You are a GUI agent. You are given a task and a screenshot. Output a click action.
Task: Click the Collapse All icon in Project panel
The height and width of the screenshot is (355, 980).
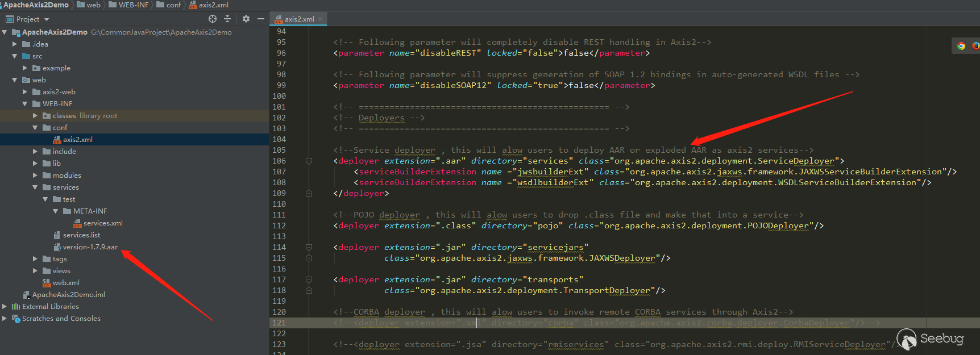coord(227,19)
